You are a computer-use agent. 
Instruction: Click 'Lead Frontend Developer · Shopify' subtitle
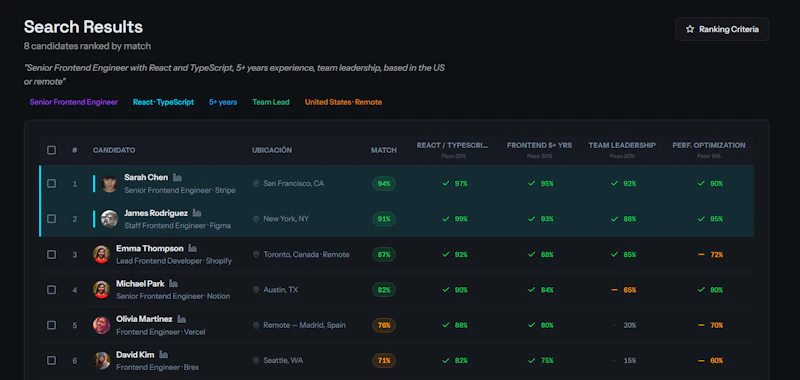coord(174,261)
